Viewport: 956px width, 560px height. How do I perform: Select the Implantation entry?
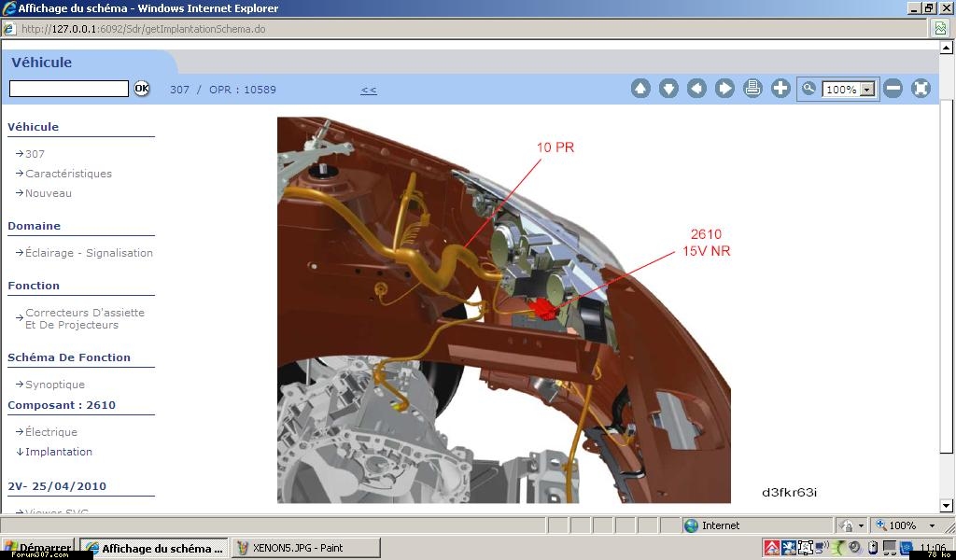59,452
